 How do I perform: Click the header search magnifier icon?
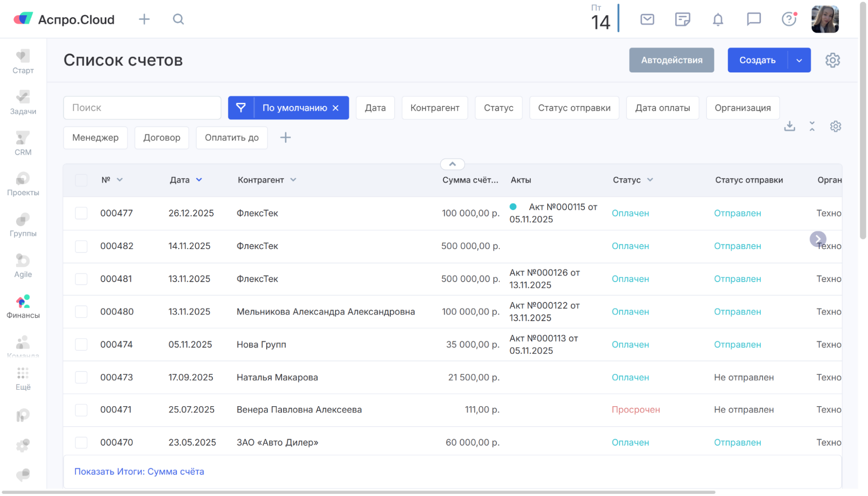178,20
